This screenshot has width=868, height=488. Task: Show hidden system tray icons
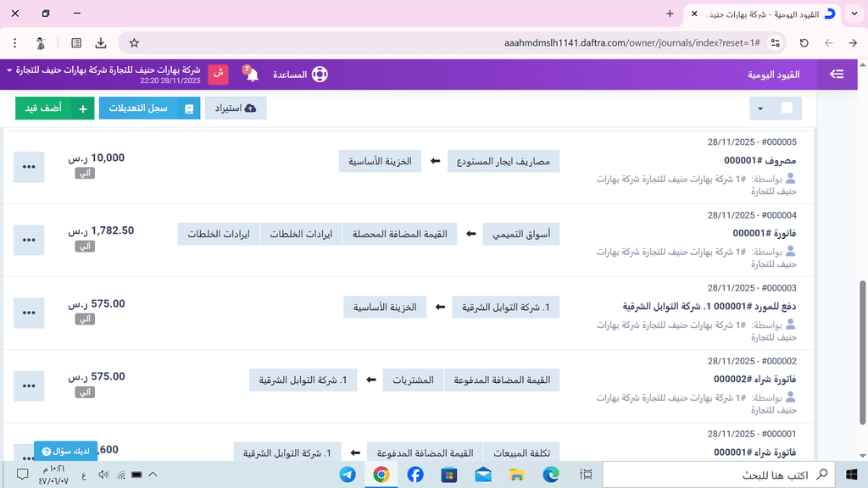point(153,474)
